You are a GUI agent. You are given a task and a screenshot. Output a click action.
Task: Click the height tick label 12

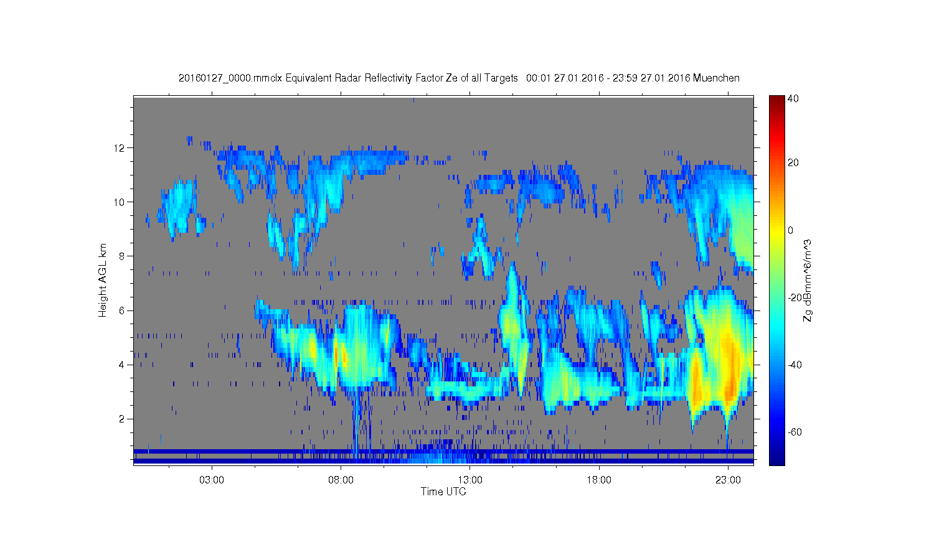pyautogui.click(x=120, y=147)
